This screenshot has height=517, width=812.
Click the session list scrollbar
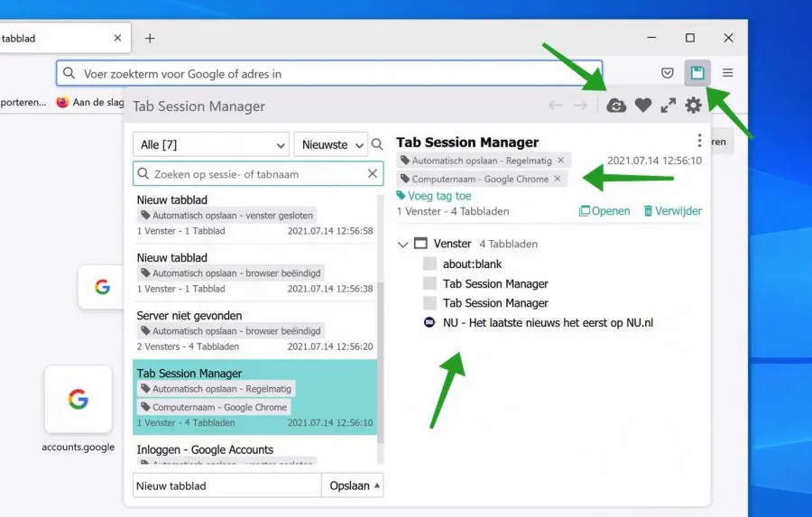[x=381, y=363]
